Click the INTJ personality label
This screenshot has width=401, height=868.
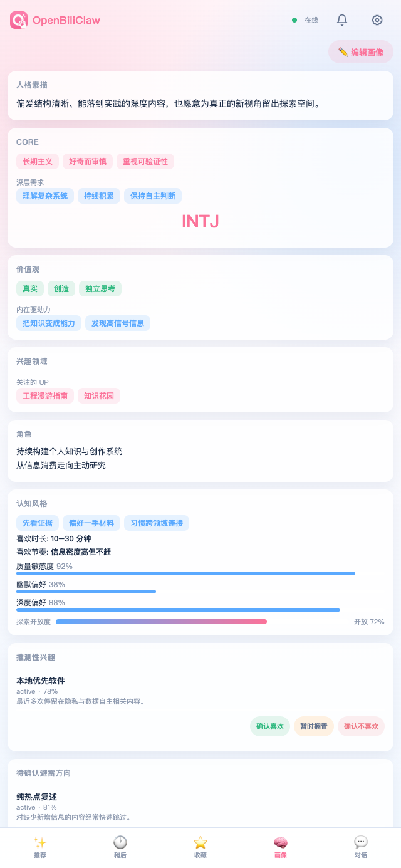tap(200, 221)
